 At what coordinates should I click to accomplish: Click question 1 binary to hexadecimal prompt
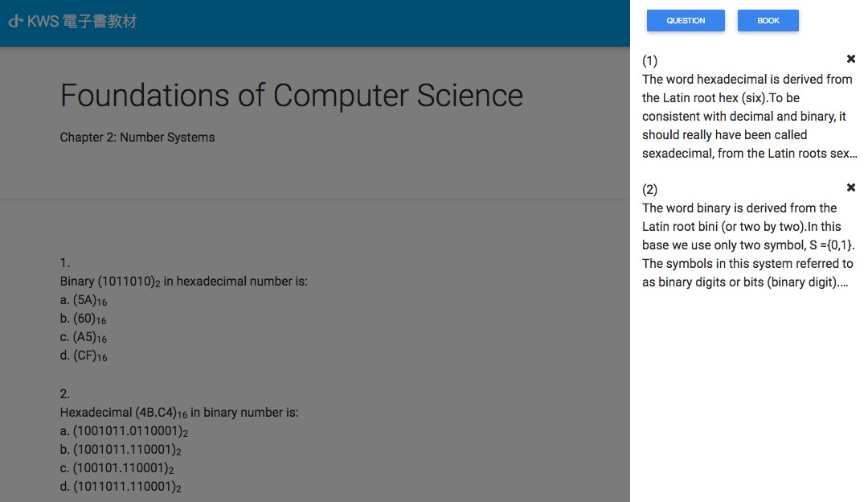tap(184, 282)
